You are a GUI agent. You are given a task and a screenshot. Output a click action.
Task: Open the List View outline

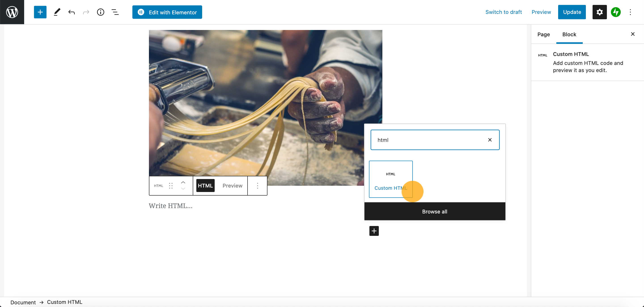[x=115, y=12]
